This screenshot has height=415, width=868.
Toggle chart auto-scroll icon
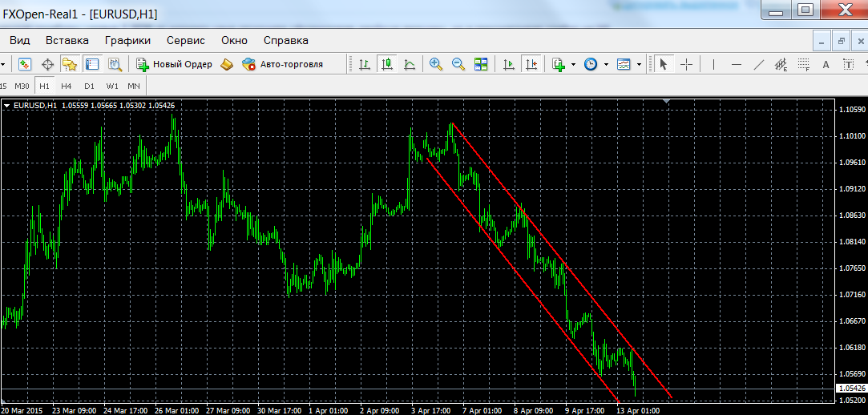508,64
